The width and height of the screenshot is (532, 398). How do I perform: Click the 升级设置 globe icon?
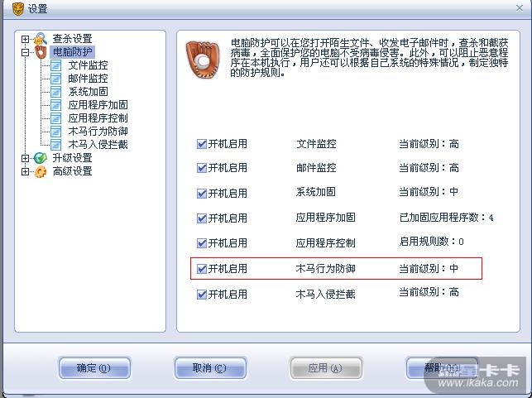41,158
